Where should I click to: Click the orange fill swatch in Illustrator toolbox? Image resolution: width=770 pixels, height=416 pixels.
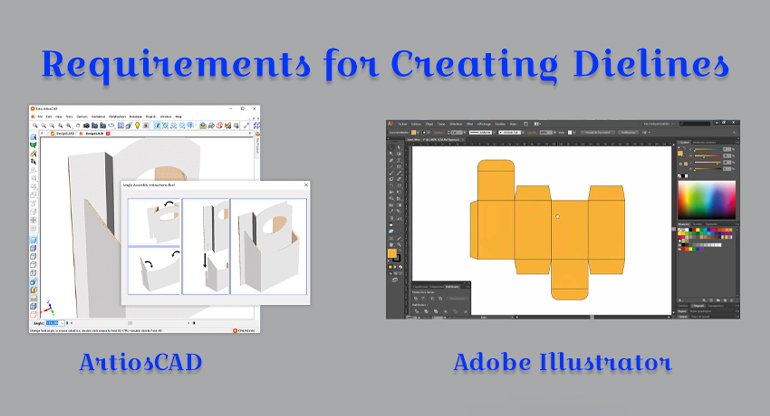[x=392, y=253]
